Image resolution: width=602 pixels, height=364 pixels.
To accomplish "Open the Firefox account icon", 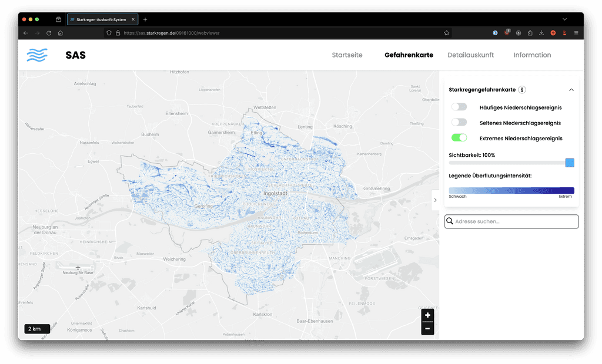I will point(519,33).
